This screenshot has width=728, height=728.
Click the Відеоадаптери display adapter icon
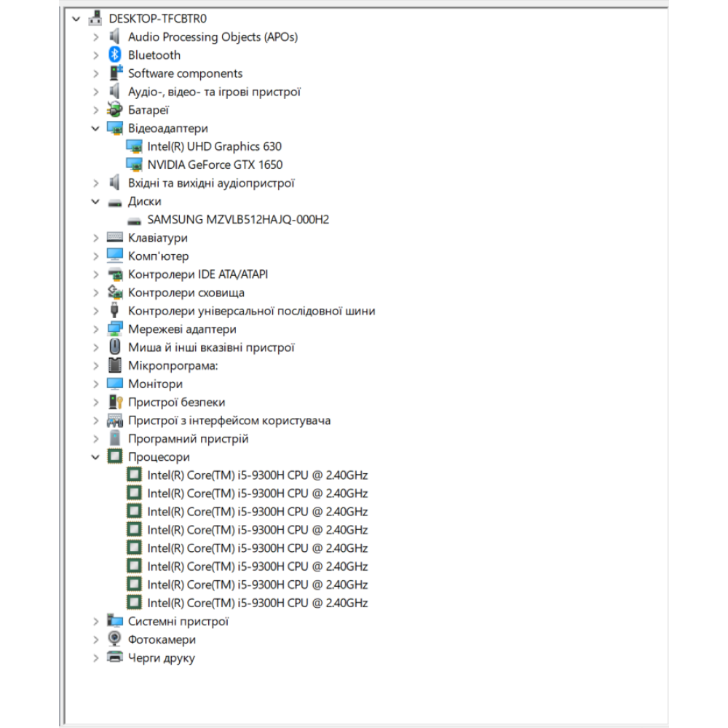115,128
